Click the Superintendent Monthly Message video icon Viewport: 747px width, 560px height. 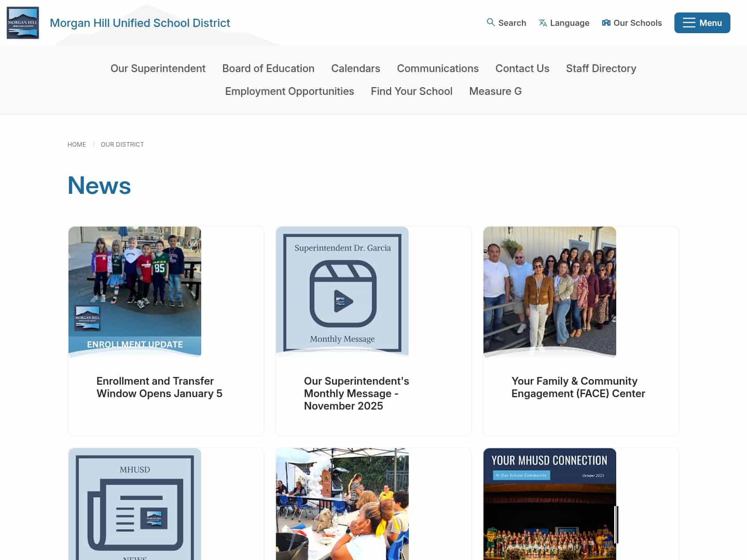click(x=342, y=291)
